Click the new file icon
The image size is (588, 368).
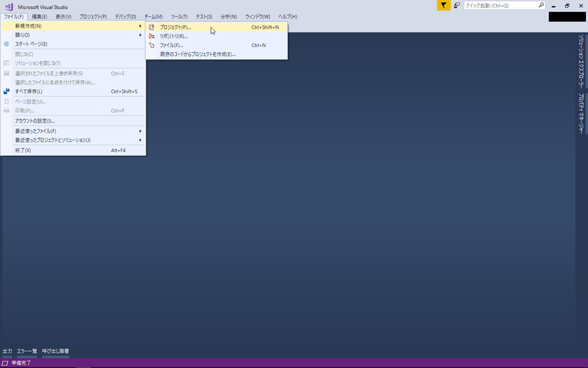coord(151,45)
